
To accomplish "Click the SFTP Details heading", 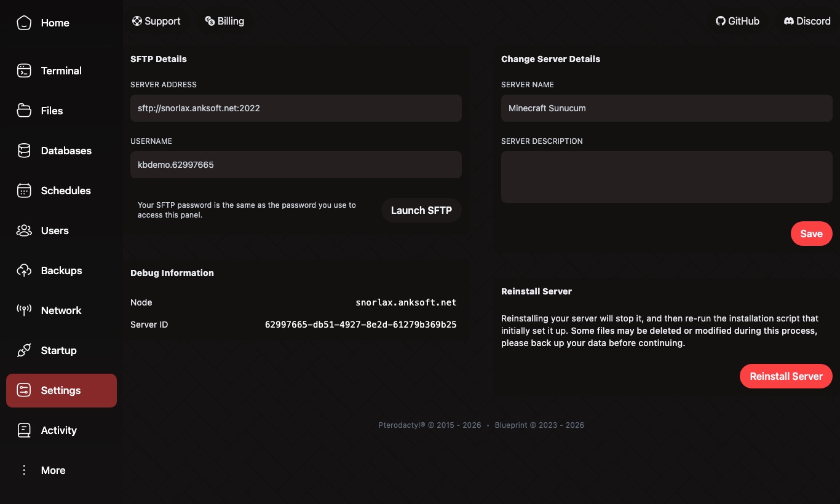I will coord(159,59).
